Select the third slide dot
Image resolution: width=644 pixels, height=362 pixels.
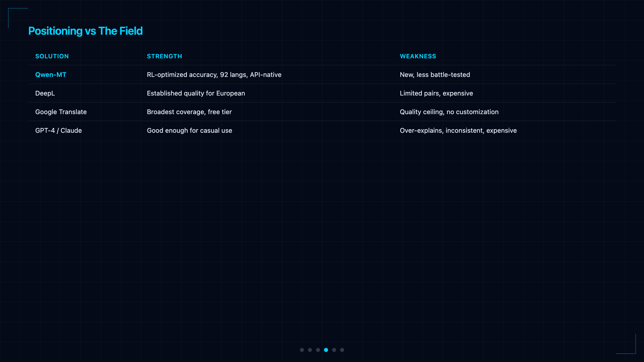coord(318,350)
